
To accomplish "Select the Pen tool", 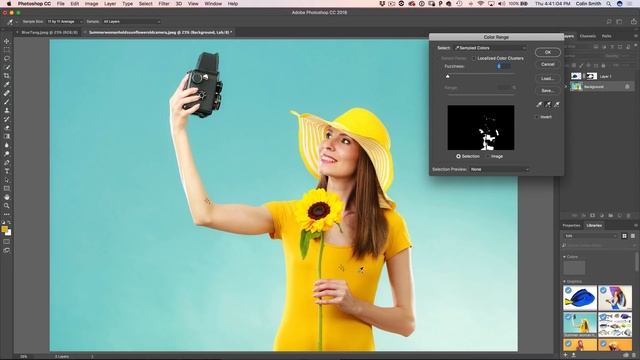I will 7,162.
